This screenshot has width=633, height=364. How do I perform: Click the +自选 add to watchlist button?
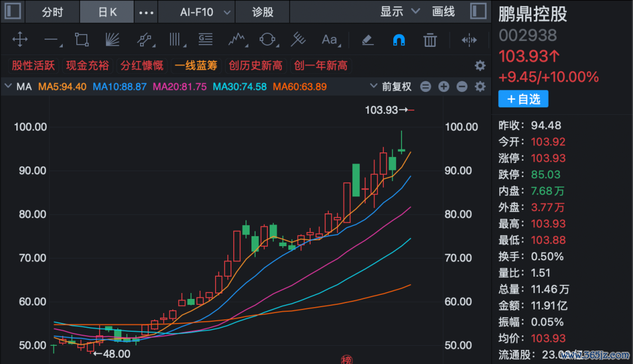(523, 99)
